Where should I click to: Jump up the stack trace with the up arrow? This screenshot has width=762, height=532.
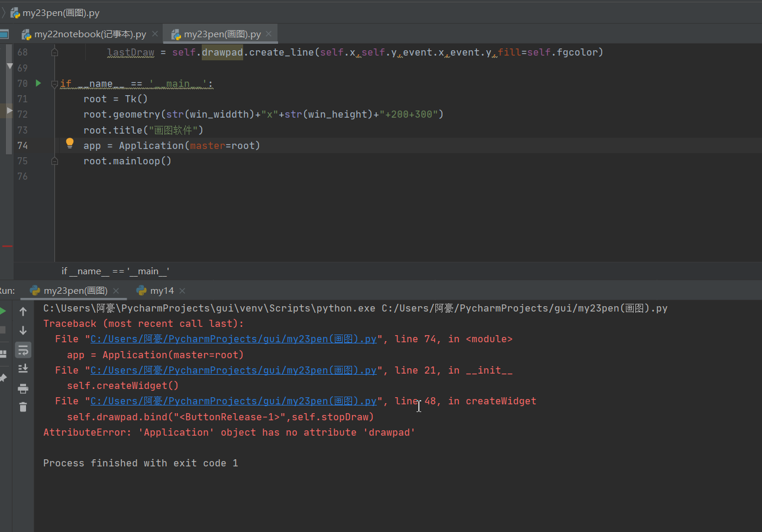pos(23,312)
